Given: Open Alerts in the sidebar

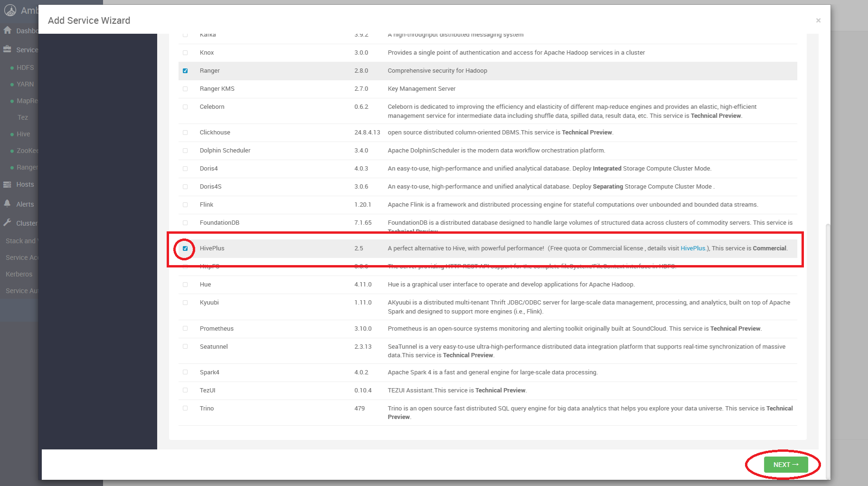Looking at the screenshot, I should pyautogui.click(x=25, y=204).
